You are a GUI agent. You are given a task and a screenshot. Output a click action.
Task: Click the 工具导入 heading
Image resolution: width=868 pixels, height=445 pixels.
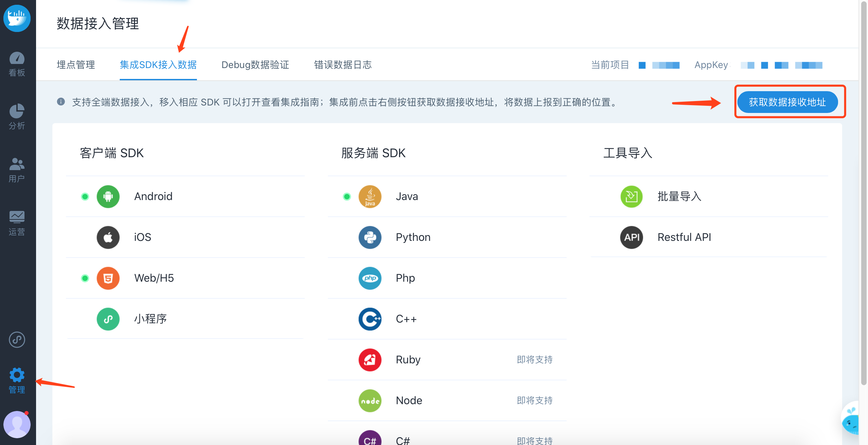(x=628, y=153)
